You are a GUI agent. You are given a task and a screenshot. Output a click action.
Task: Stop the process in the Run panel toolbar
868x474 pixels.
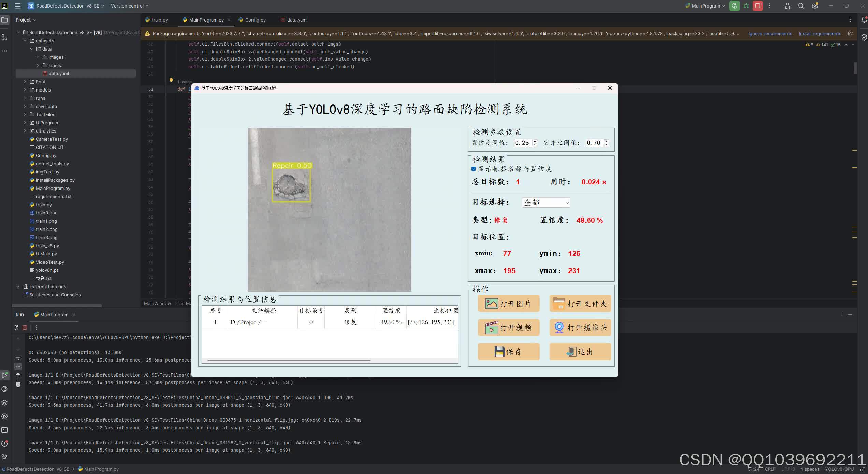tap(25, 327)
